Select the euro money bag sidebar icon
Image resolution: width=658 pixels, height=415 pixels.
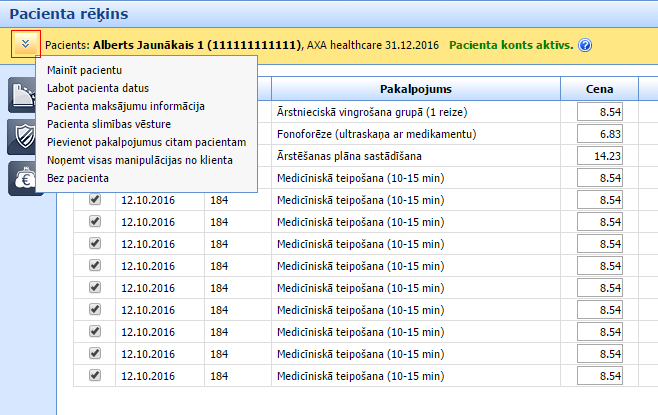click(x=22, y=177)
